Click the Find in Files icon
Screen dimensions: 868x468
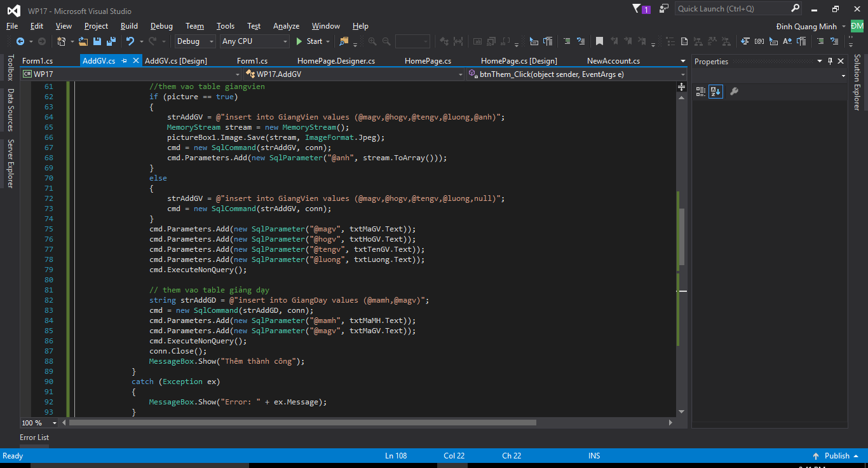click(344, 41)
